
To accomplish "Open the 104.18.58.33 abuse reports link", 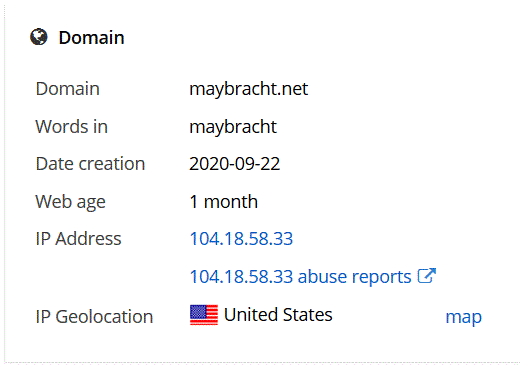I will pyautogui.click(x=313, y=276).
